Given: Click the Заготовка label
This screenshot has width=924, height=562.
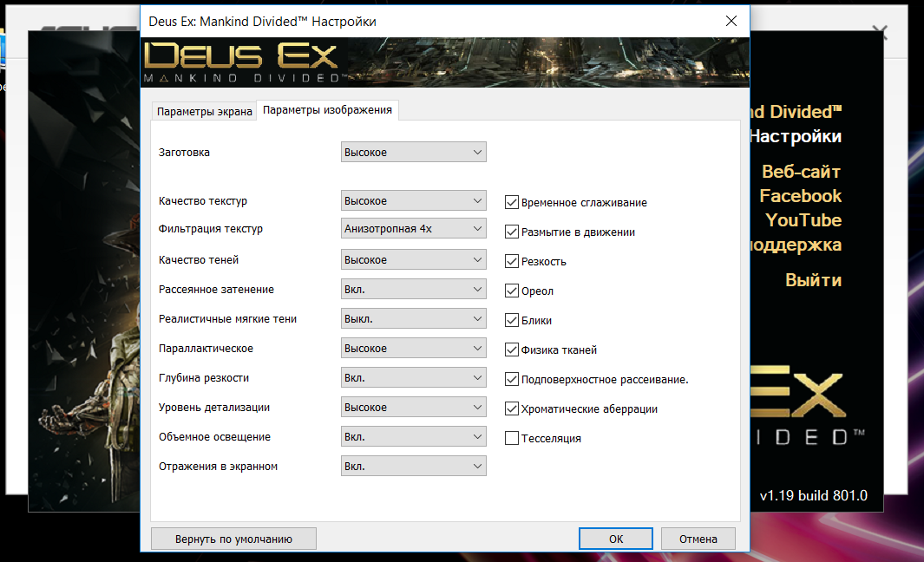Looking at the screenshot, I should coord(184,152).
